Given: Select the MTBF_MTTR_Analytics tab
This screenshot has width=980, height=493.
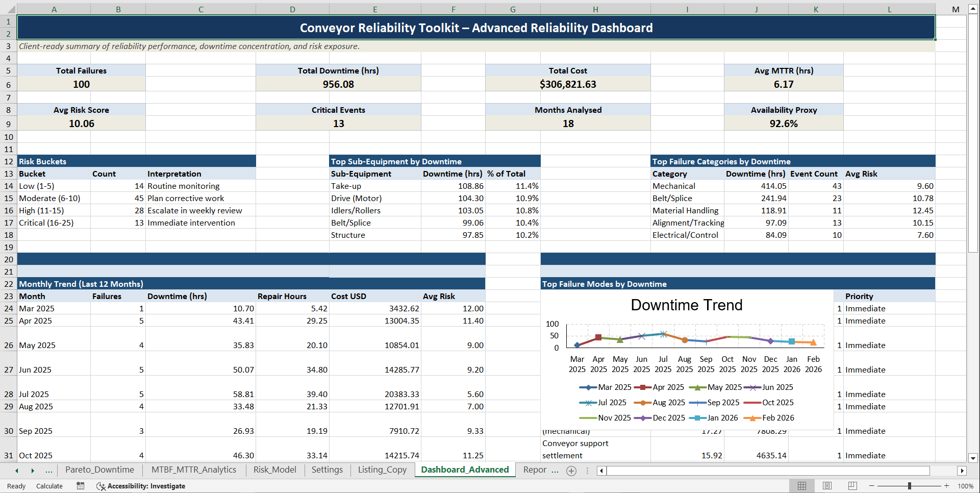Looking at the screenshot, I should point(193,470).
